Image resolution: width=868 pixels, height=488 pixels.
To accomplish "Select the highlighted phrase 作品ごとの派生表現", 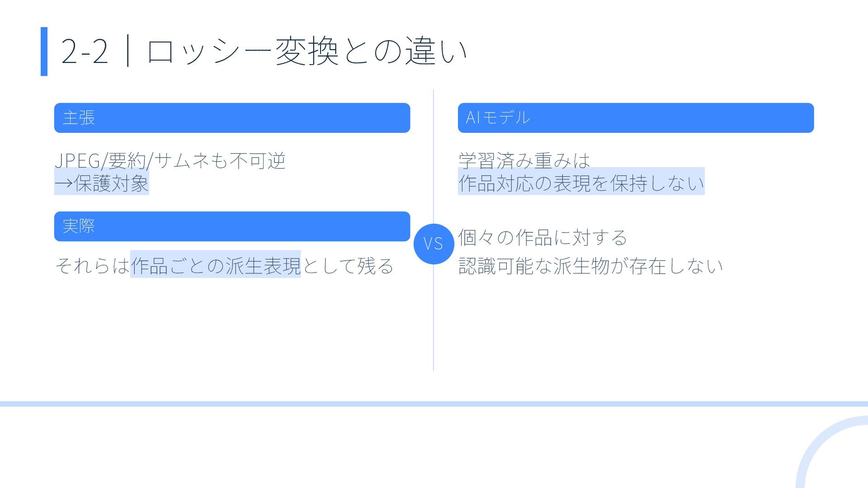I will [x=215, y=265].
